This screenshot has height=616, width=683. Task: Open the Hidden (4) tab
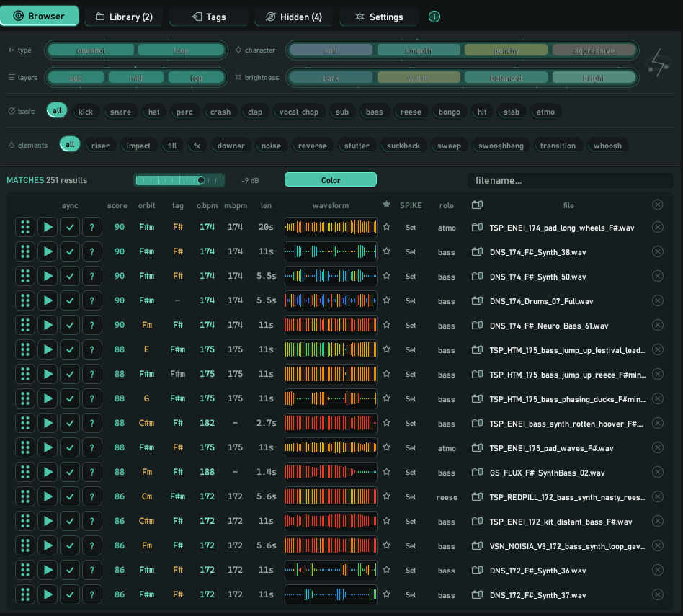[x=294, y=17]
